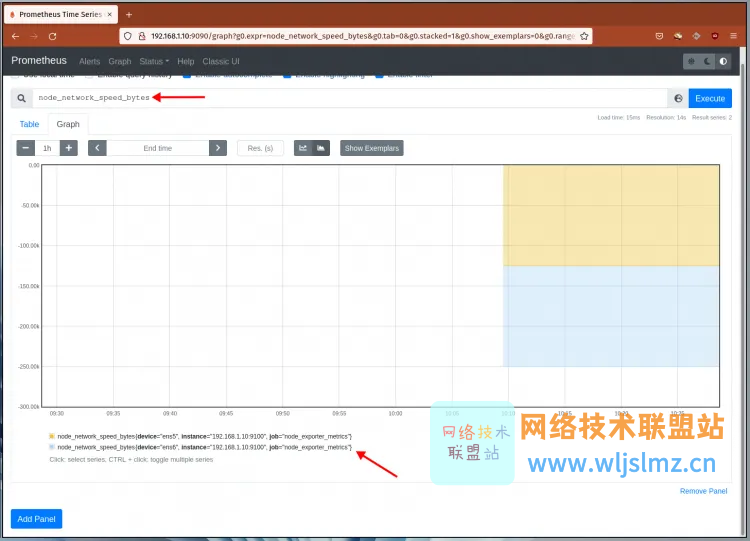The image size is (750, 541).
Task: Open Graph in the top navbar
Action: tap(120, 61)
